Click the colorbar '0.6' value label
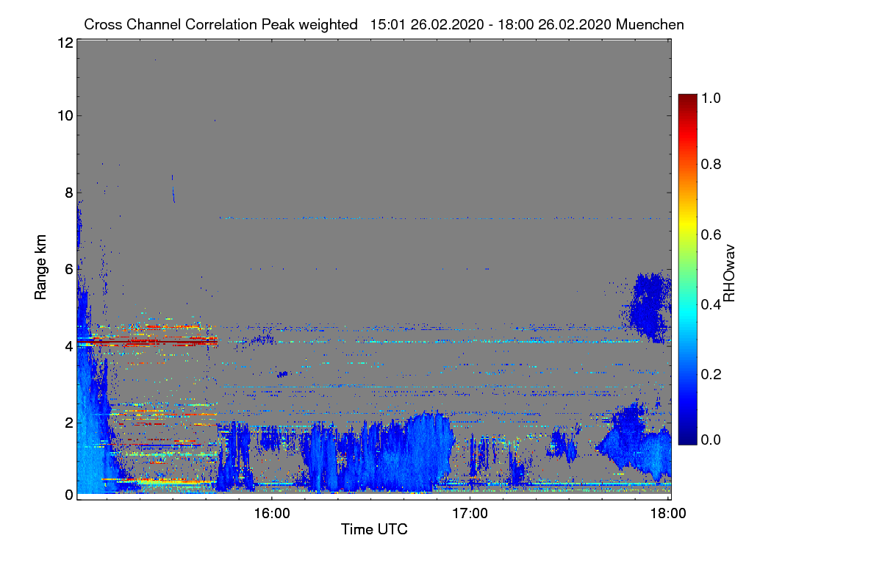 tap(711, 234)
